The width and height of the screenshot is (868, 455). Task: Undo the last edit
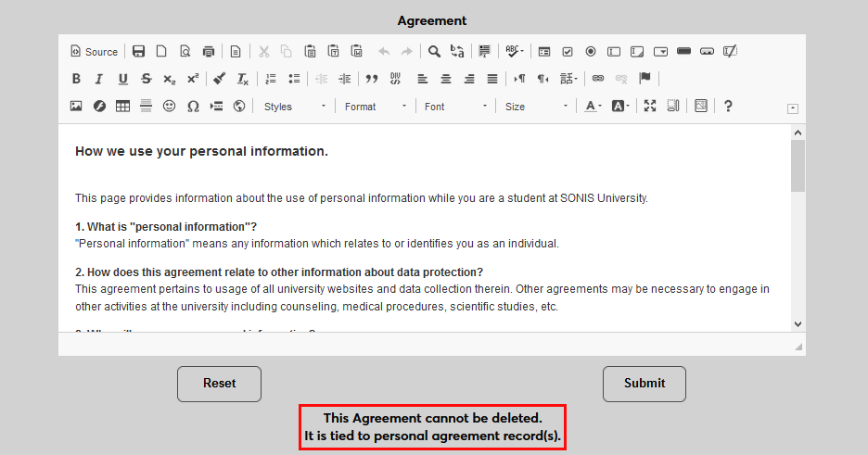click(384, 51)
